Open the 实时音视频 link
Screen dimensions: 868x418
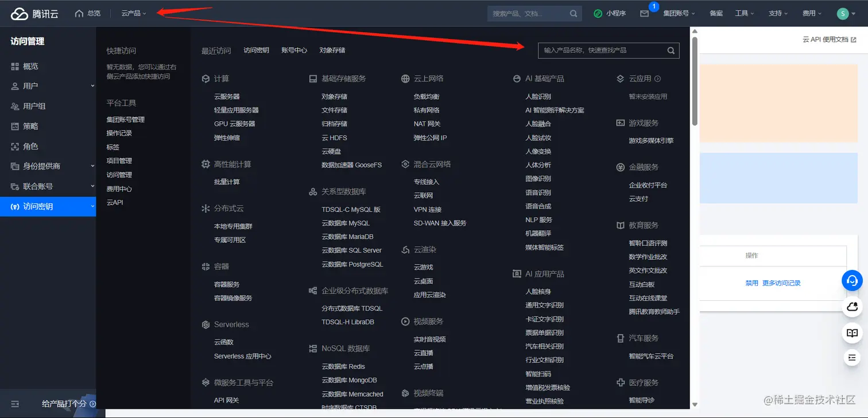tap(429, 340)
